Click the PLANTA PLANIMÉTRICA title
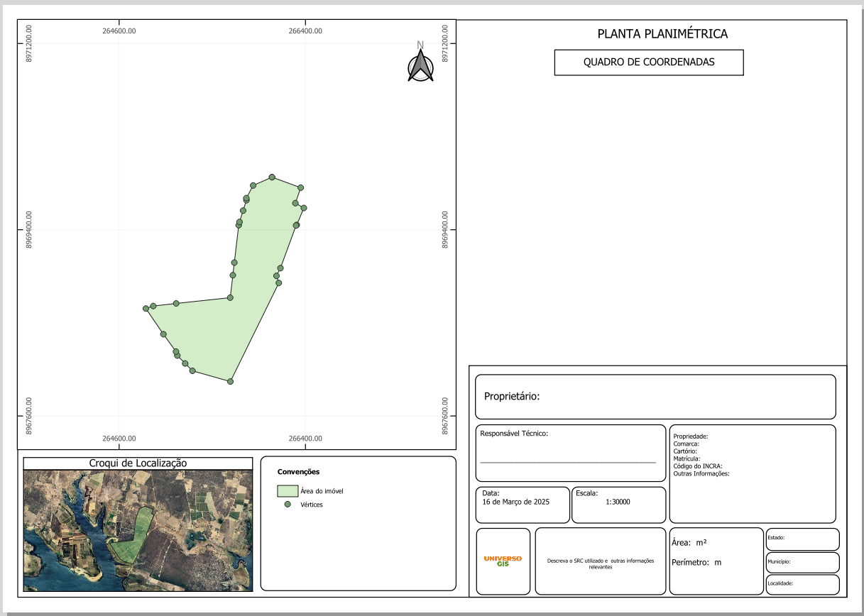This screenshot has width=864, height=616. point(662,34)
